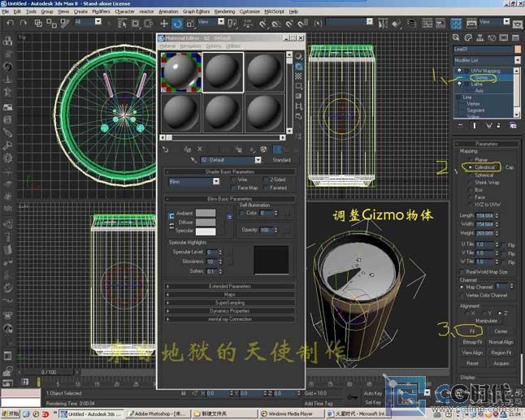Open the Customize menu
The height and width of the screenshot is (420, 525).
249,11
